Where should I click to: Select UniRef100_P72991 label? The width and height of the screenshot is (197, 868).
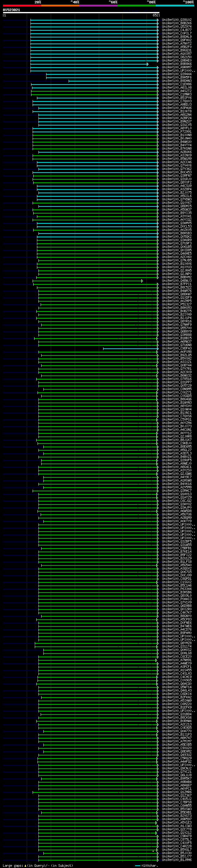click(x=177, y=132)
